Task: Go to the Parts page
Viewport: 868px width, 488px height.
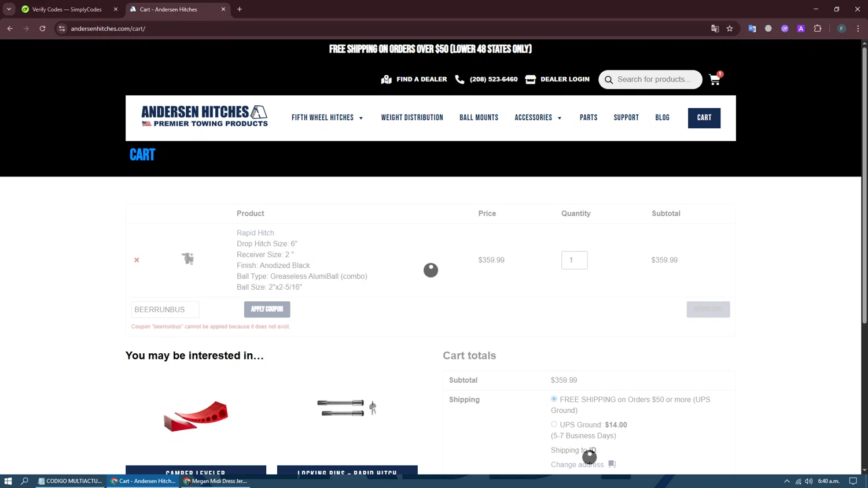Action: pyautogui.click(x=589, y=118)
